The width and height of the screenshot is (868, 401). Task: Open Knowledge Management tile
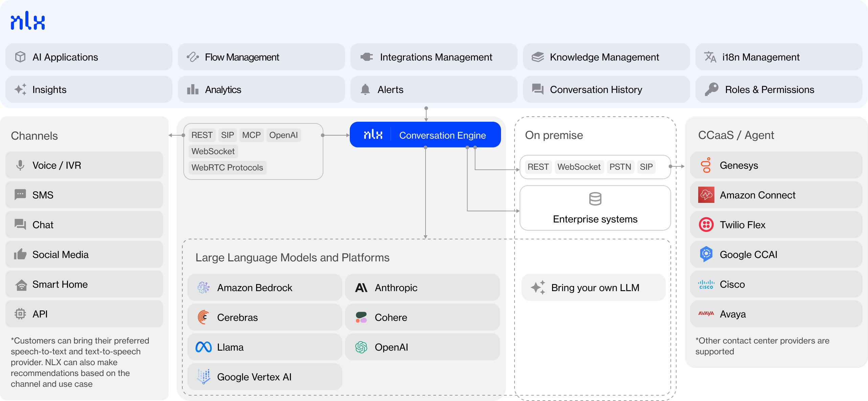click(606, 57)
